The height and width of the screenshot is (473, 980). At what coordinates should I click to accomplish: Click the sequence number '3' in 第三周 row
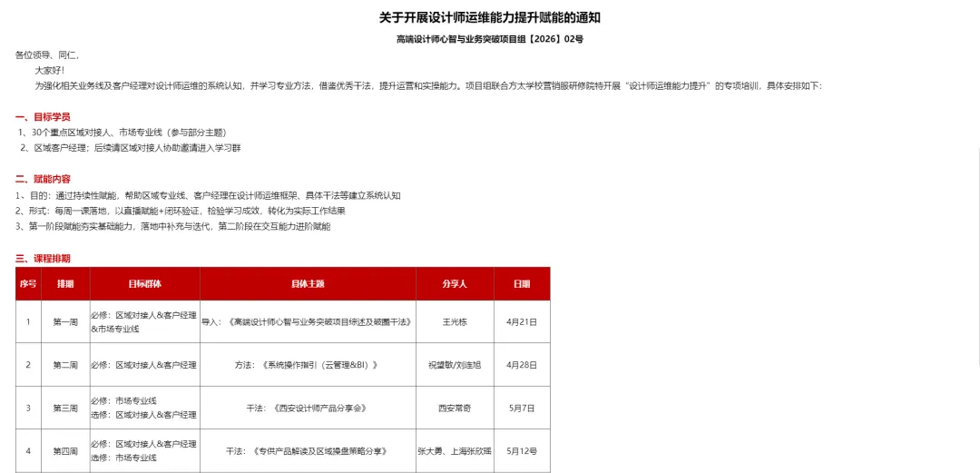(28, 408)
